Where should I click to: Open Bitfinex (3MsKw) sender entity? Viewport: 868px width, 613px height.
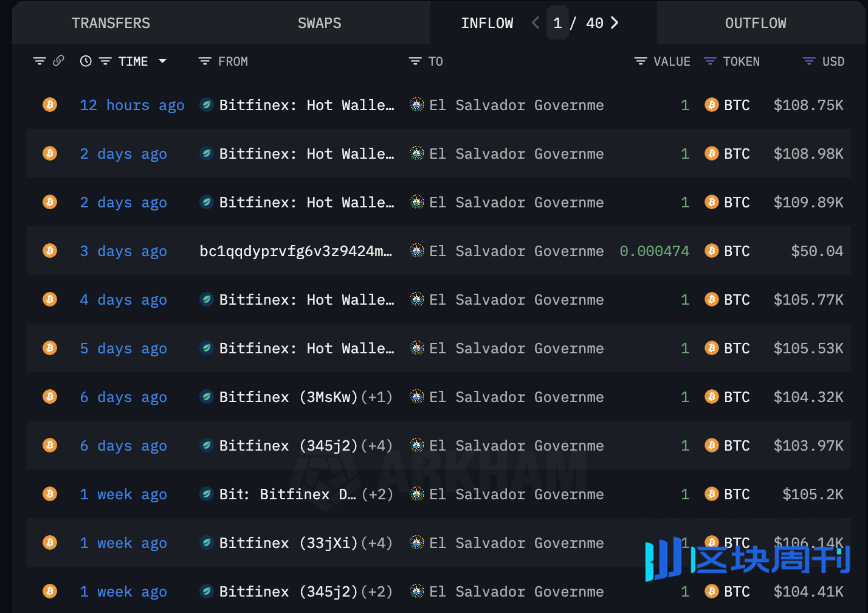click(288, 397)
